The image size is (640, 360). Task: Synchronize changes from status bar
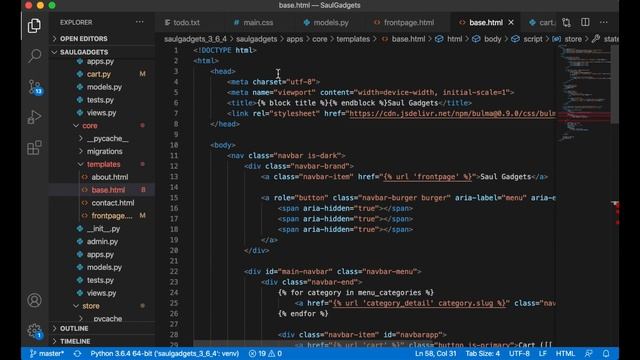pos(78,353)
